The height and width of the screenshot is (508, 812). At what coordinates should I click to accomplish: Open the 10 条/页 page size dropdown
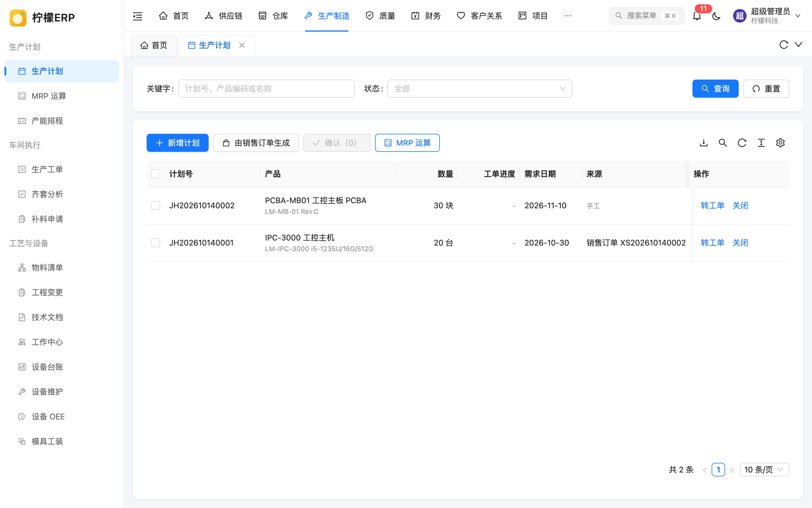pos(764,470)
